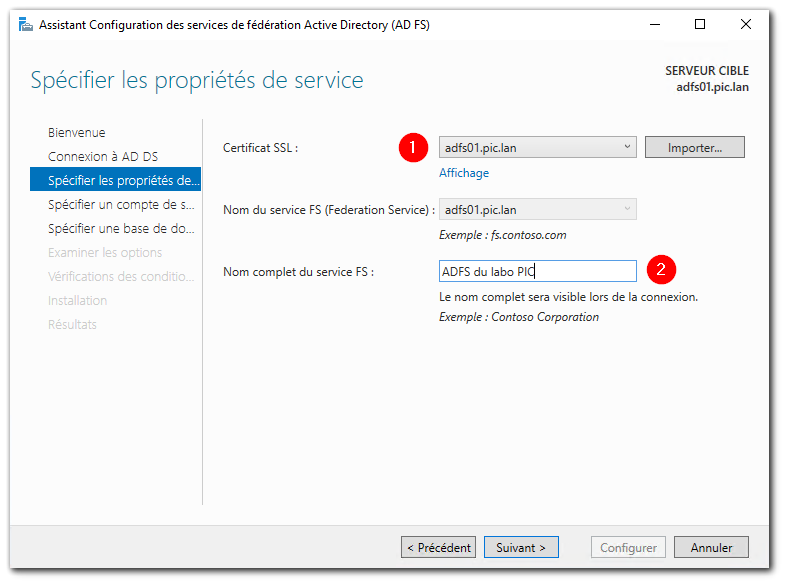
Task: Select the Connexion à AD DS step
Action: (x=103, y=156)
